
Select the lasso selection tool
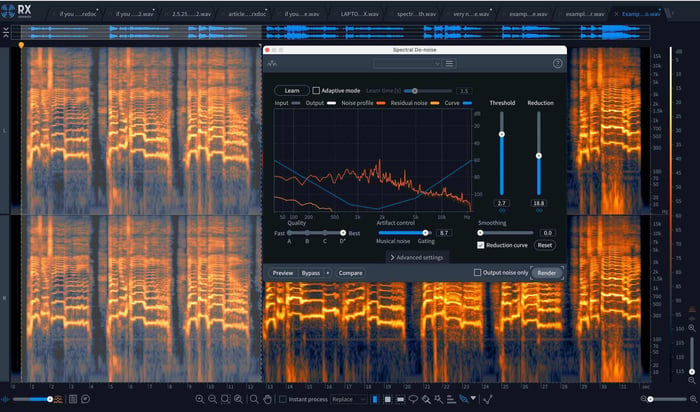point(413,399)
